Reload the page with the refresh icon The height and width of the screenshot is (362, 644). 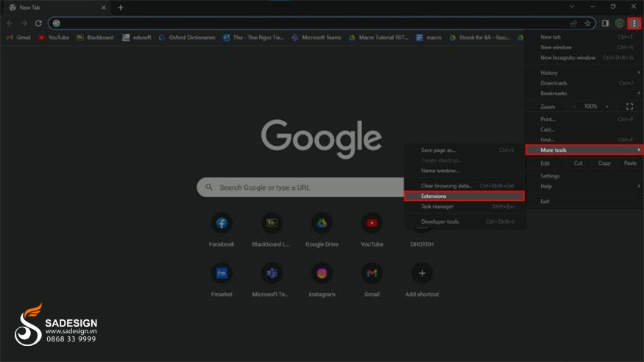38,24
